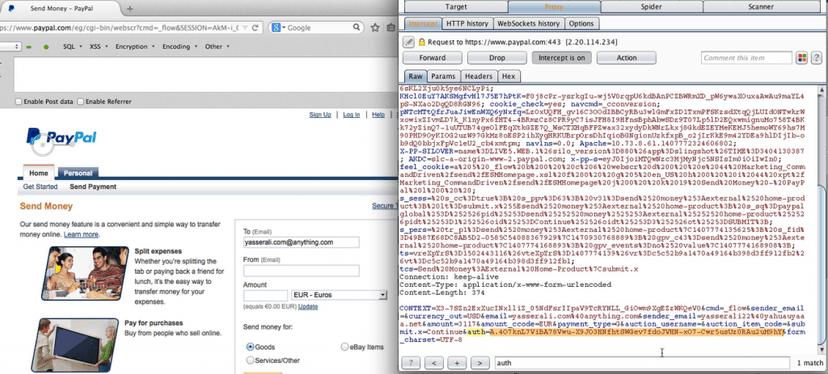The width and height of the screenshot is (828, 374).
Task: Select the Intercept sub-tab
Action: (423, 23)
